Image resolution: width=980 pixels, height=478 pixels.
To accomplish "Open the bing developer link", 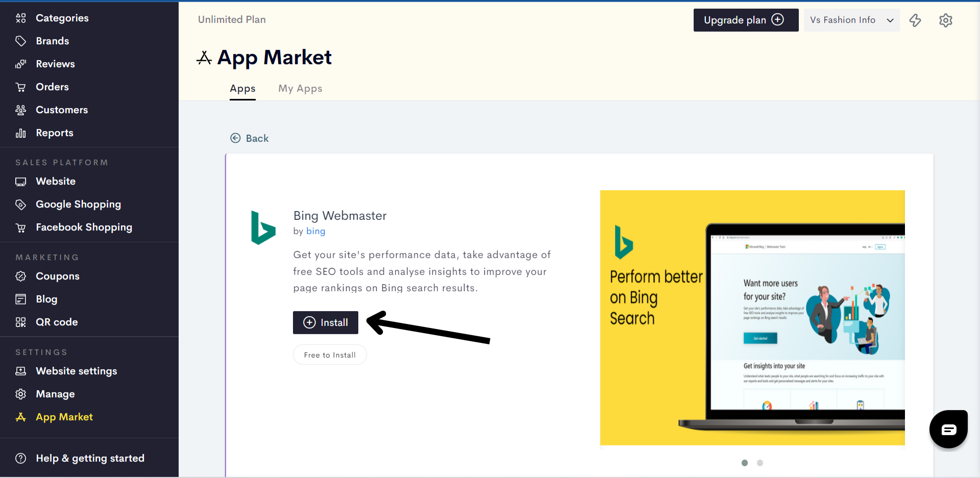I will point(315,231).
